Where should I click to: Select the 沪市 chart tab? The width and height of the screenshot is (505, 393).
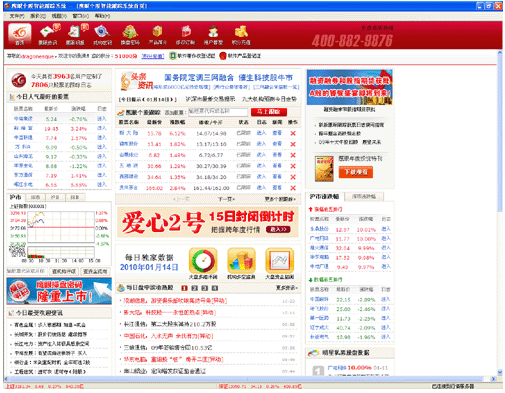coord(15,197)
